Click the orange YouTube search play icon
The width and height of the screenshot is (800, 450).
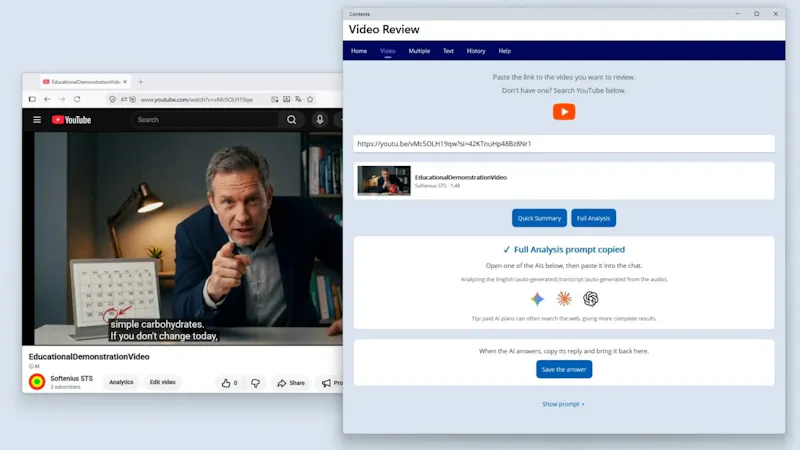(x=564, y=112)
